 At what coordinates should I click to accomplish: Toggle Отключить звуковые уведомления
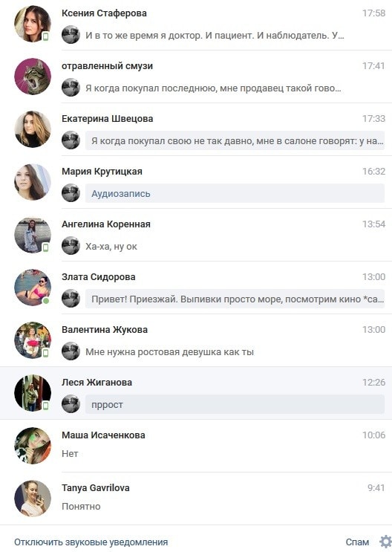(x=91, y=542)
